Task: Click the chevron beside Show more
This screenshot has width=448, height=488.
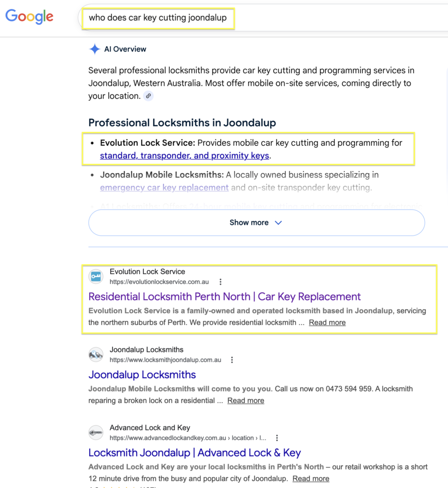Action: tap(278, 223)
